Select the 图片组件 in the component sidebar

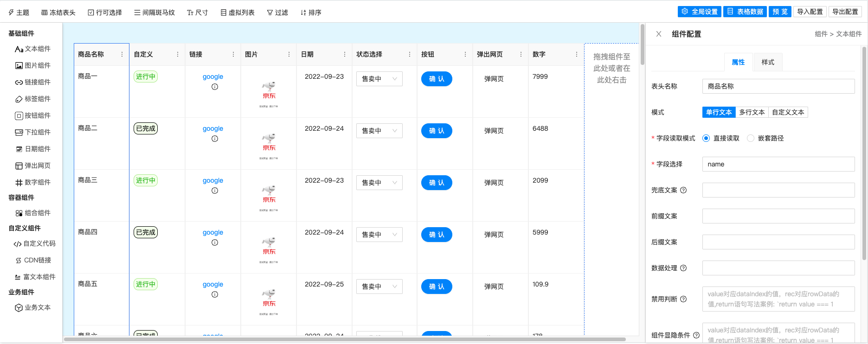(32, 65)
